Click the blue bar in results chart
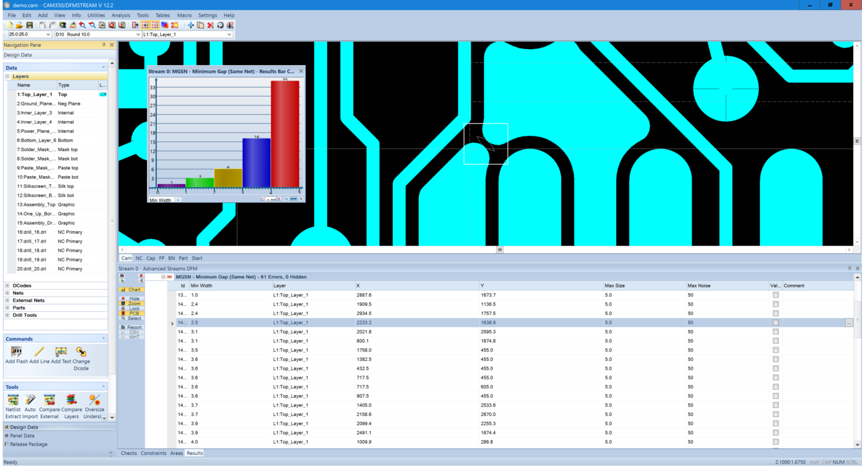The width and height of the screenshot is (868, 467). tap(256, 163)
